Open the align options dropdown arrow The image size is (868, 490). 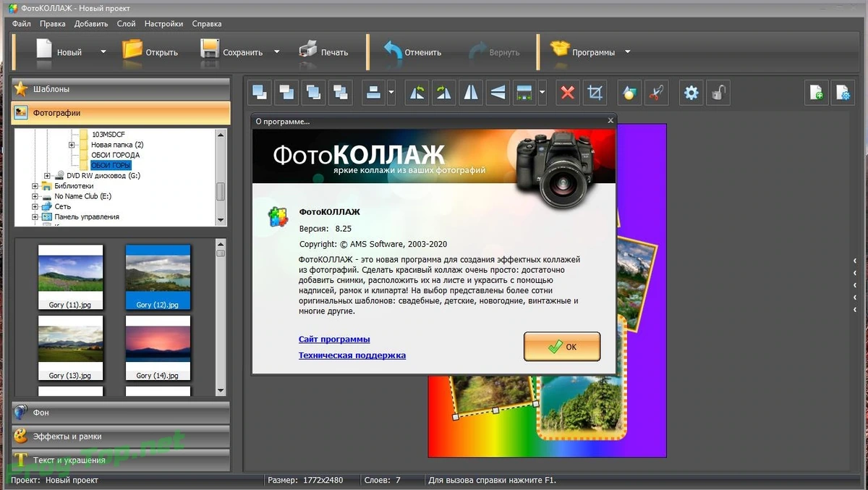(x=391, y=93)
